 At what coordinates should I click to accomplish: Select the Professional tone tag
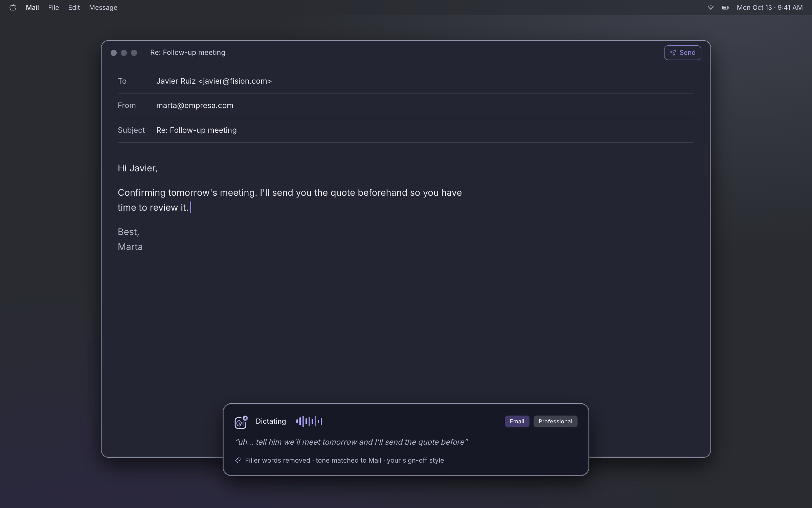[555, 421]
